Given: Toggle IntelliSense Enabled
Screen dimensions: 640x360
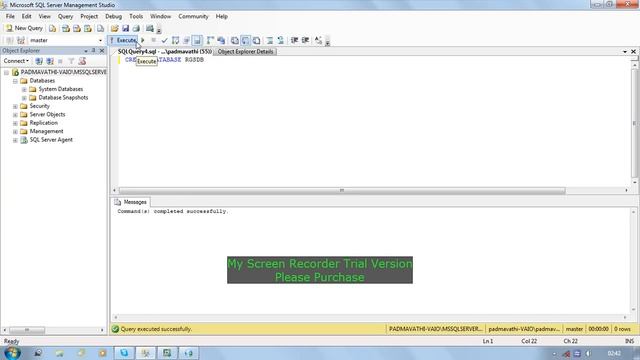Looking at the screenshot, I should (197, 40).
